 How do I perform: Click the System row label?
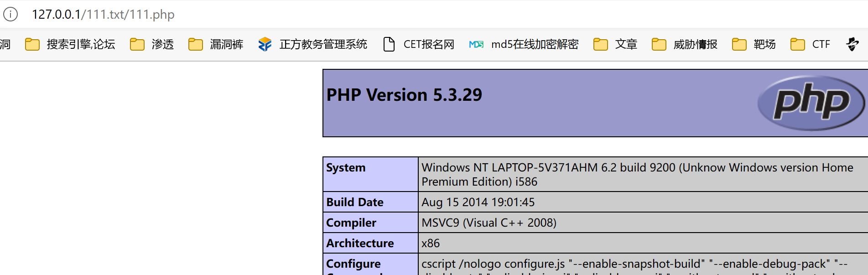(346, 167)
